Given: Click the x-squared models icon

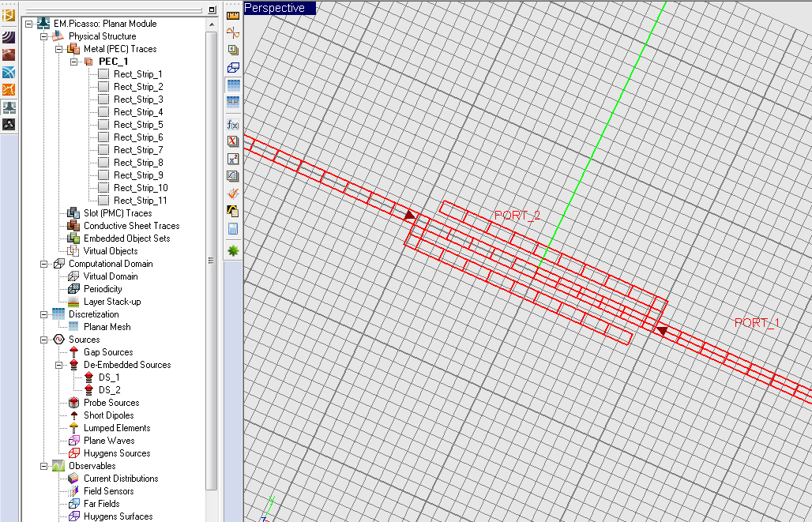Looking at the screenshot, I should click(233, 159).
